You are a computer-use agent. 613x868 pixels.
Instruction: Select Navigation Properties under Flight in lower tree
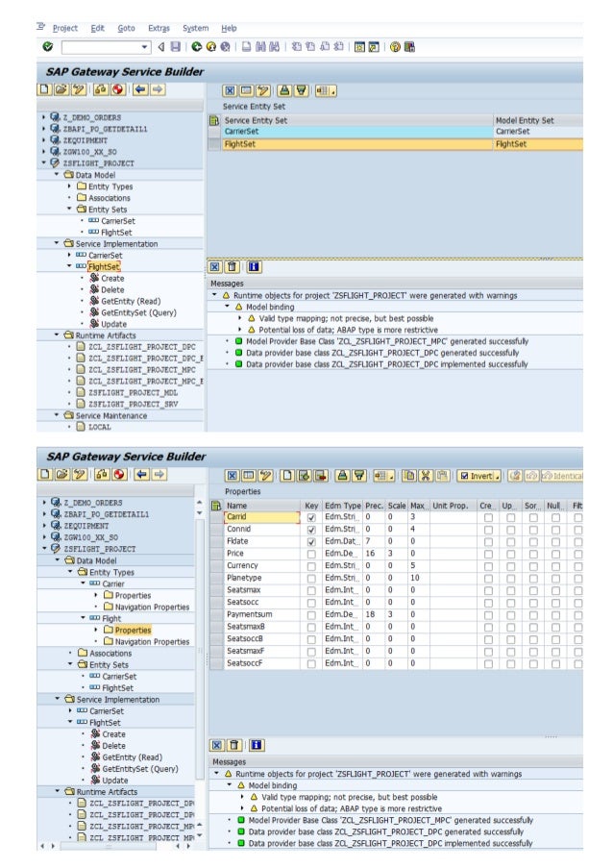(x=152, y=641)
